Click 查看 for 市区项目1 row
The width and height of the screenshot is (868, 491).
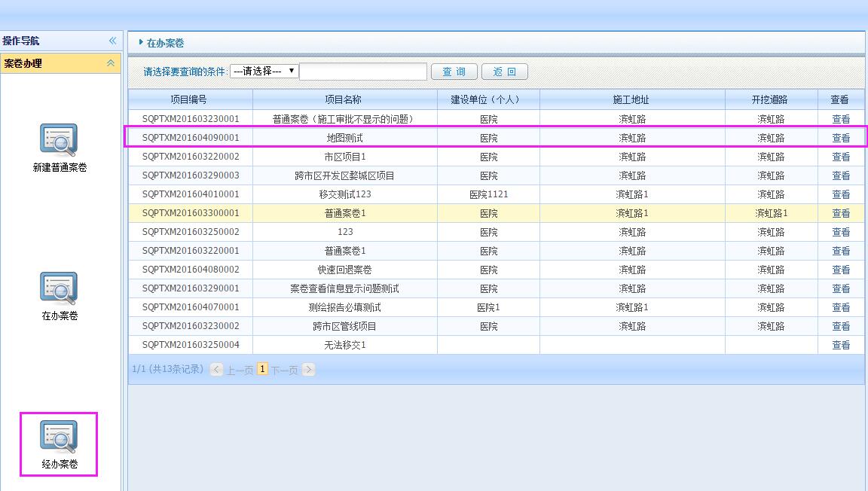click(841, 157)
